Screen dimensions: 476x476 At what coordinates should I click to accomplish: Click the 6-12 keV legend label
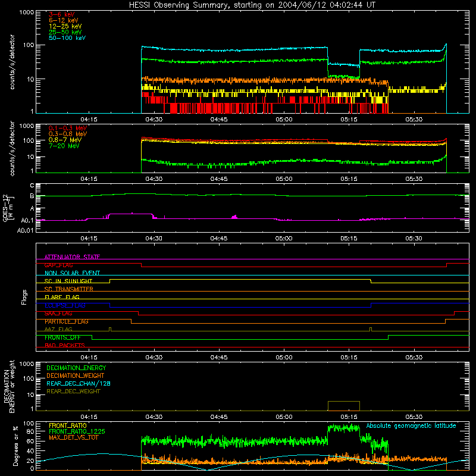coord(64,20)
